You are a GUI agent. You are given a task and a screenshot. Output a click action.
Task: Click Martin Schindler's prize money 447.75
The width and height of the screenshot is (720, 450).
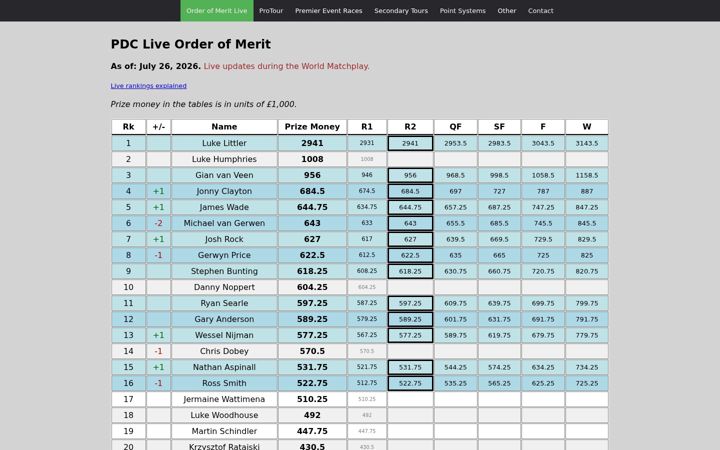pyautogui.click(x=312, y=431)
